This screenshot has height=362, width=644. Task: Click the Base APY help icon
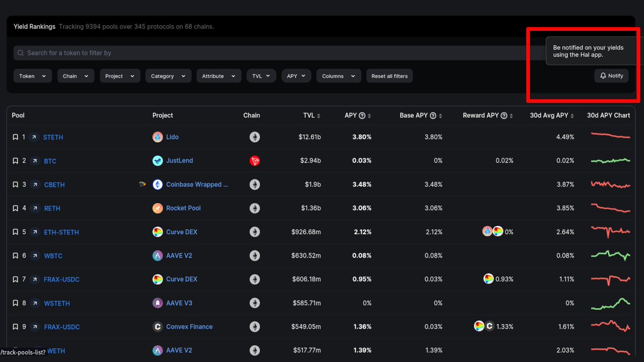coord(433,116)
